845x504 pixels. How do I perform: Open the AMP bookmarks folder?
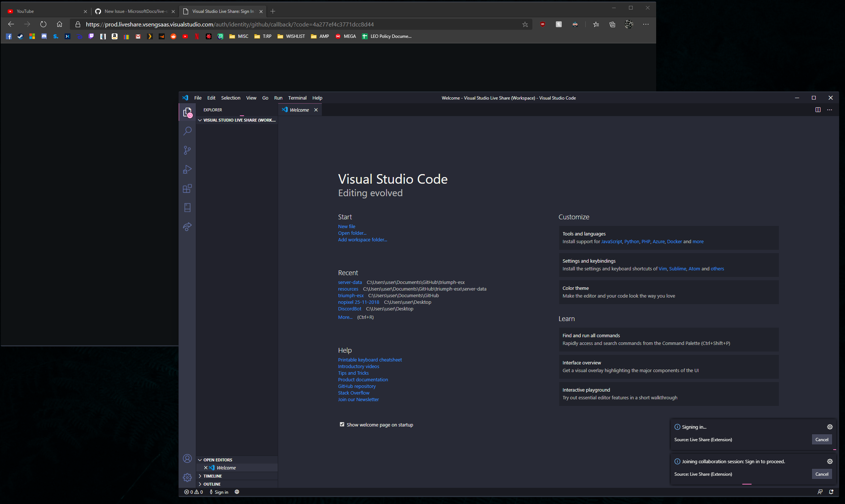point(320,36)
